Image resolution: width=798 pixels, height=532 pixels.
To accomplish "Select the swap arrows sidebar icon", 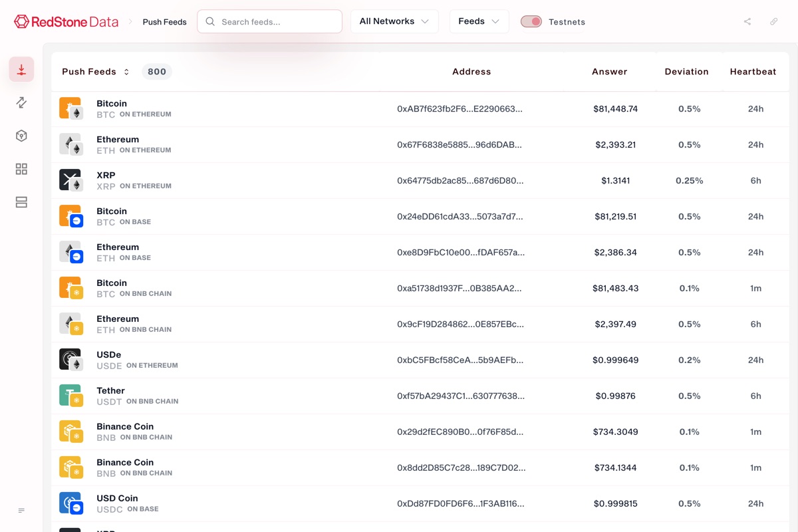I will click(21, 102).
